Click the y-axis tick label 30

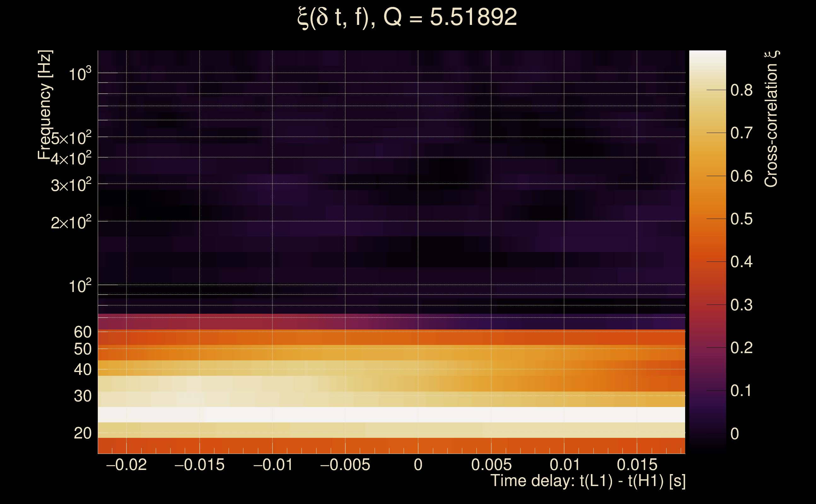pos(82,396)
